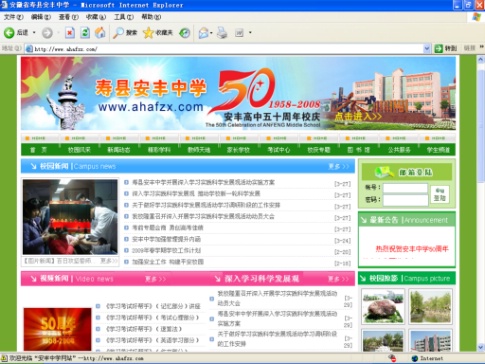Open news item 加强安全工作 构建平安校园
The image size is (485, 364).
168,262
